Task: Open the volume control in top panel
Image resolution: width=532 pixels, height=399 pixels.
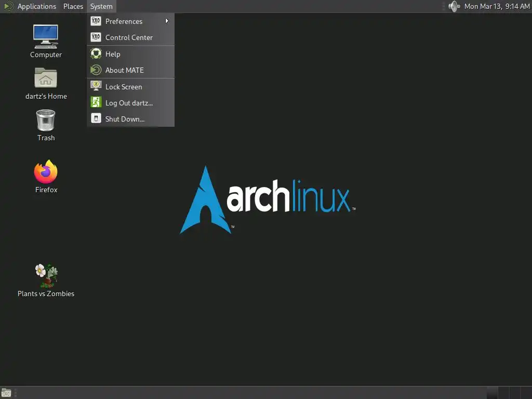Action: point(454,6)
